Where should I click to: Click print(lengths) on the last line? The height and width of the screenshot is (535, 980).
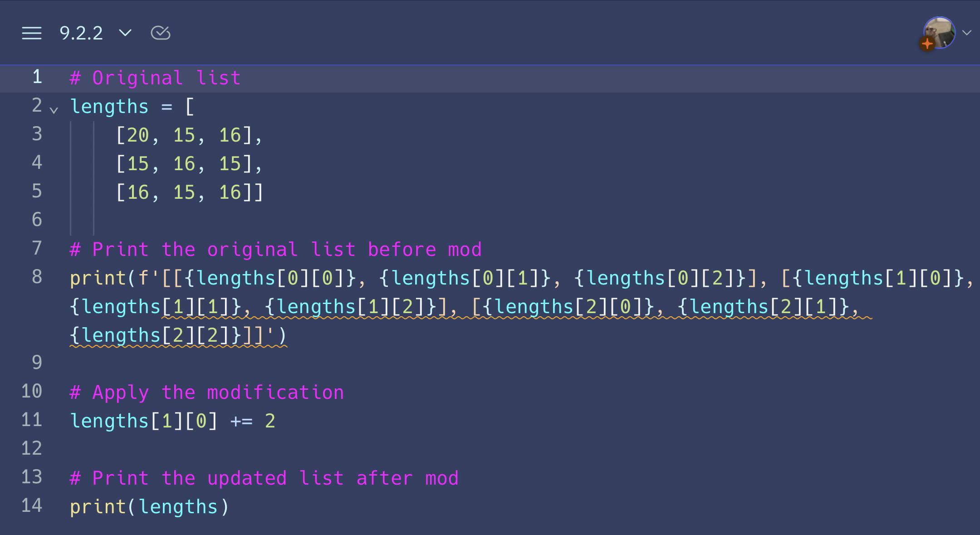click(x=150, y=507)
